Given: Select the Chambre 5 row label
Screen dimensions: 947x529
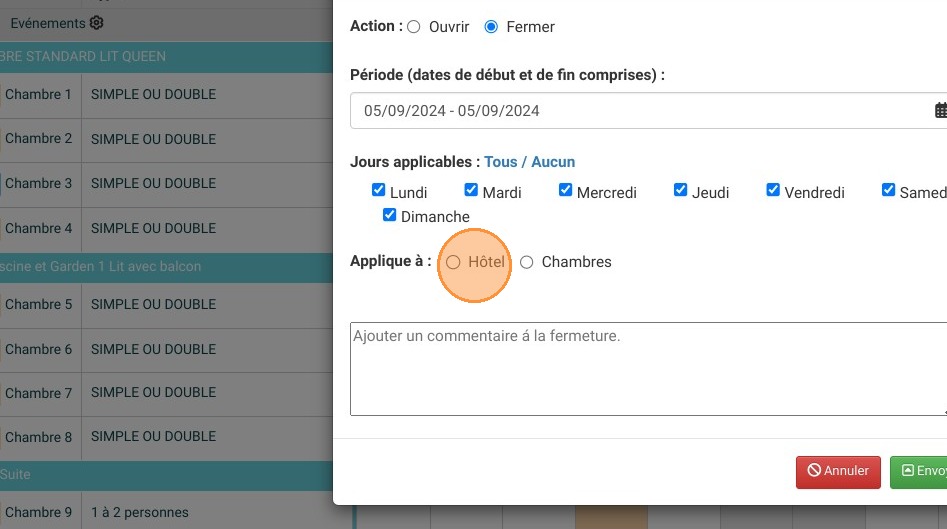Looking at the screenshot, I should [39, 304].
